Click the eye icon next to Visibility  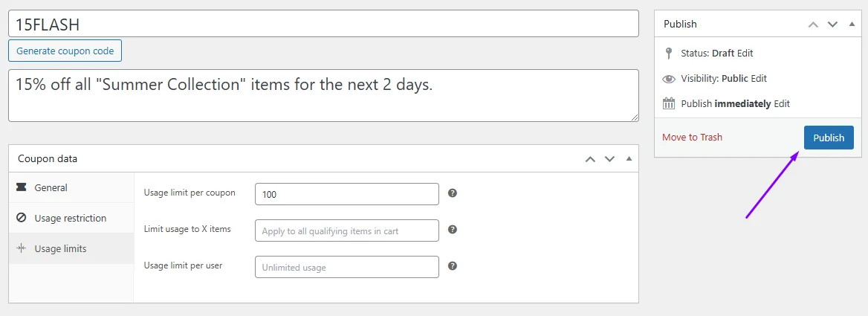(669, 79)
